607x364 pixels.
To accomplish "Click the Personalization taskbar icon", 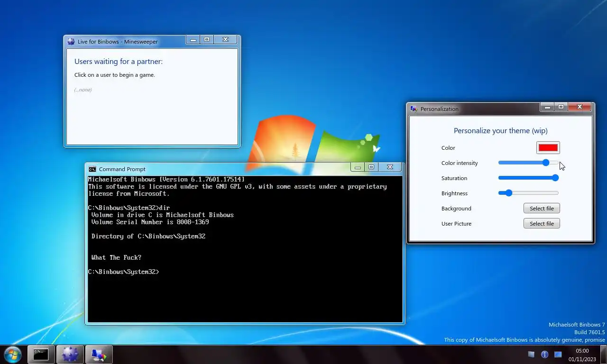I will pos(99,355).
